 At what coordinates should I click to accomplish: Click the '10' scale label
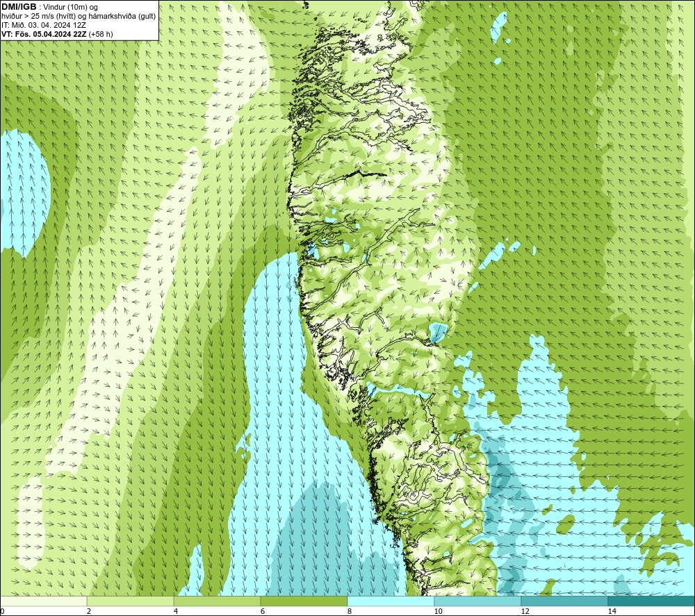pyautogui.click(x=438, y=611)
